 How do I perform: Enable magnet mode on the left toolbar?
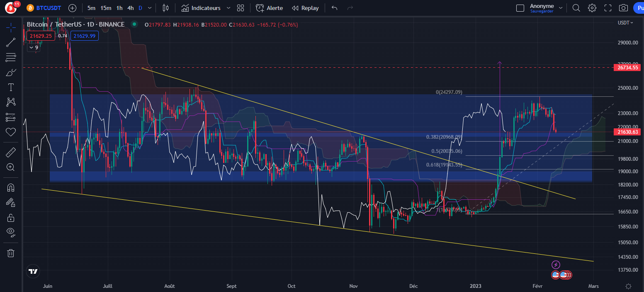(10, 187)
